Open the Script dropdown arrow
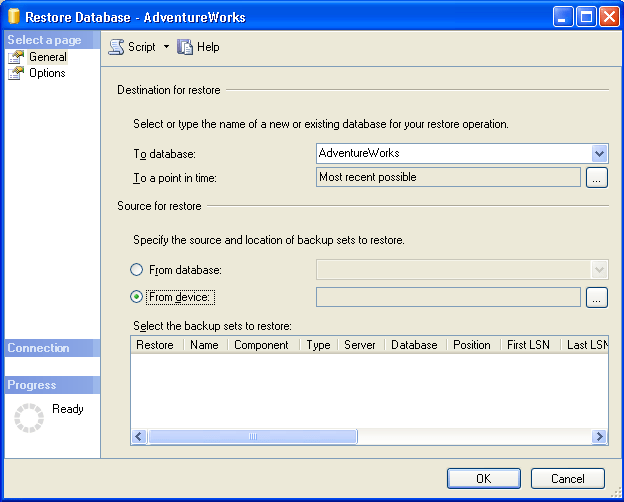 click(x=166, y=47)
